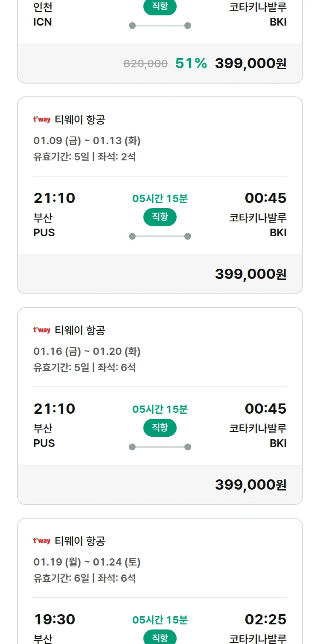
Task: Click the 유효기간: 5일 | 좌석: 2석 info line
Action: point(84,157)
